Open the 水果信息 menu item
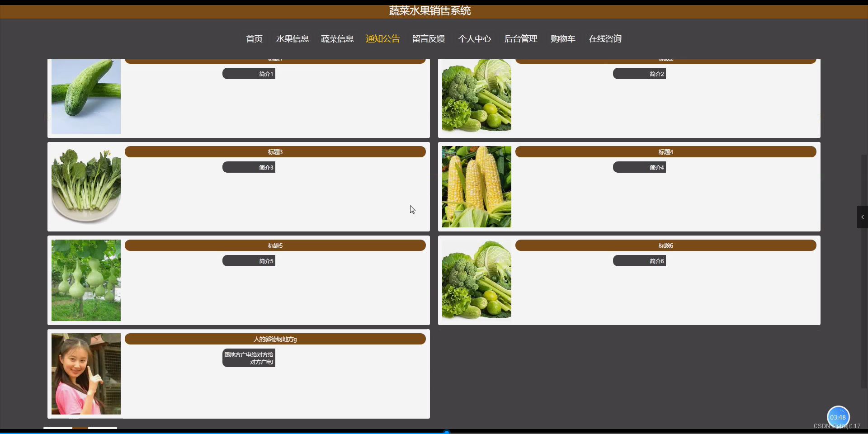The image size is (868, 434). (292, 39)
